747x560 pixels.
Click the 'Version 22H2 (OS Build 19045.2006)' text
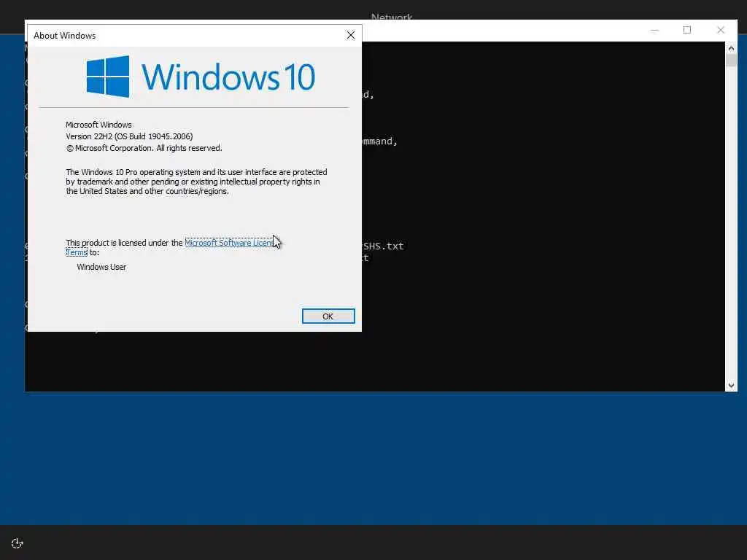(x=129, y=136)
